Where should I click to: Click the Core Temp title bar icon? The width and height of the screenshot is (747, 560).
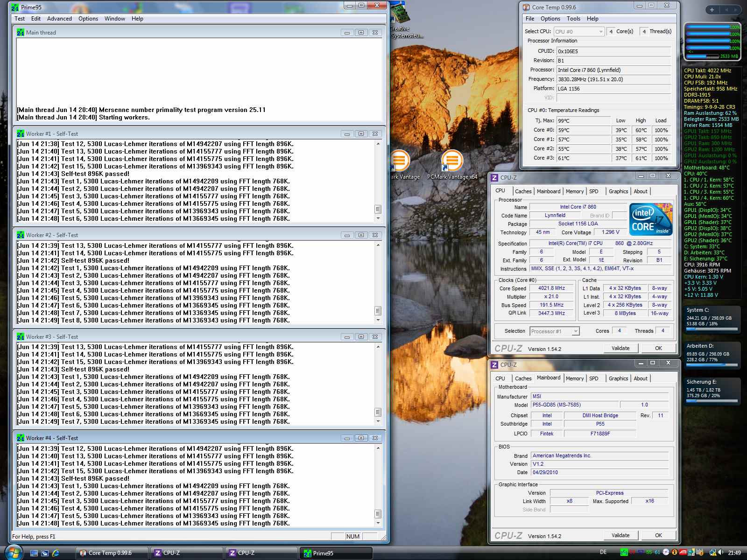526,7
